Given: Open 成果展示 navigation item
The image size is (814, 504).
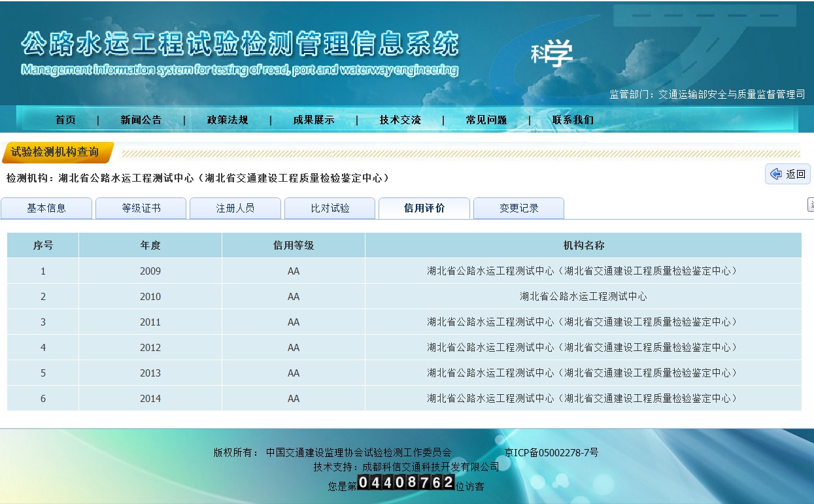Looking at the screenshot, I should (x=314, y=120).
